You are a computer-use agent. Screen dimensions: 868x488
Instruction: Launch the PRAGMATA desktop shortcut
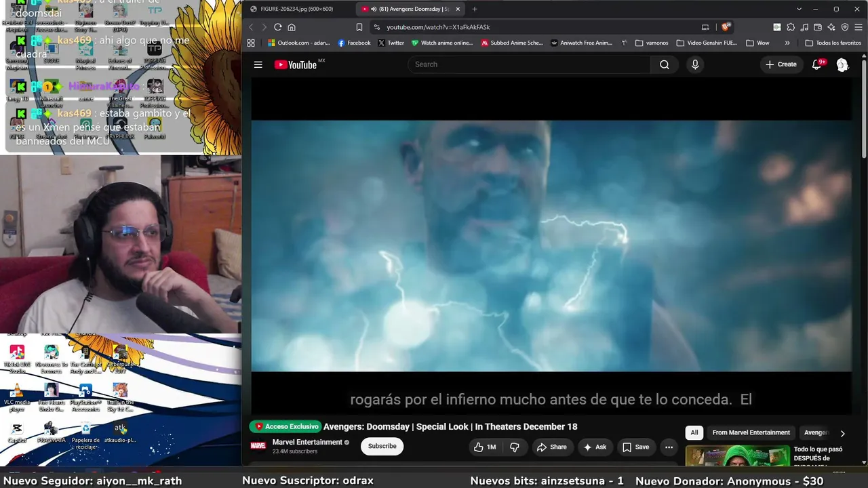(x=51, y=434)
